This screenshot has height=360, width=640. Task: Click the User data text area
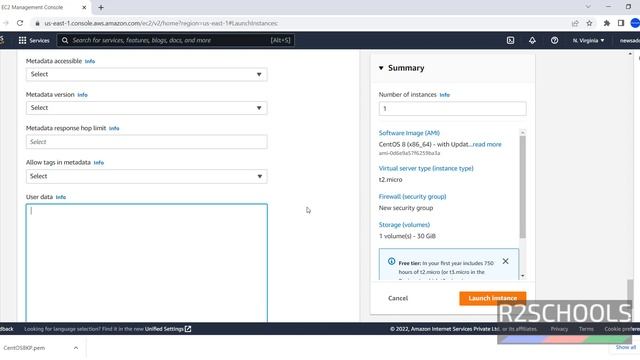click(x=147, y=263)
